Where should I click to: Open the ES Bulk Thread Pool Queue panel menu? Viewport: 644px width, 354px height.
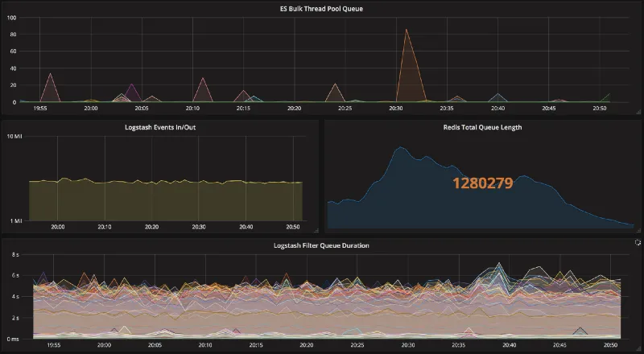coord(321,8)
